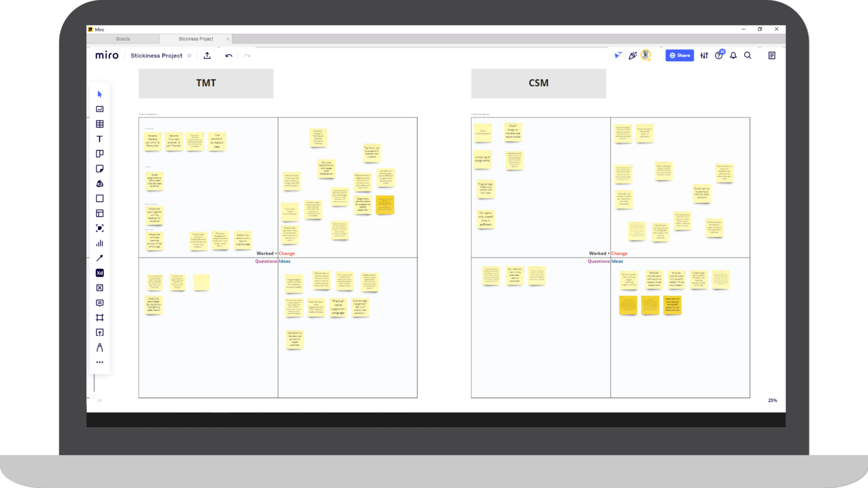
Task: Click the Undo arrow
Action: point(228,55)
